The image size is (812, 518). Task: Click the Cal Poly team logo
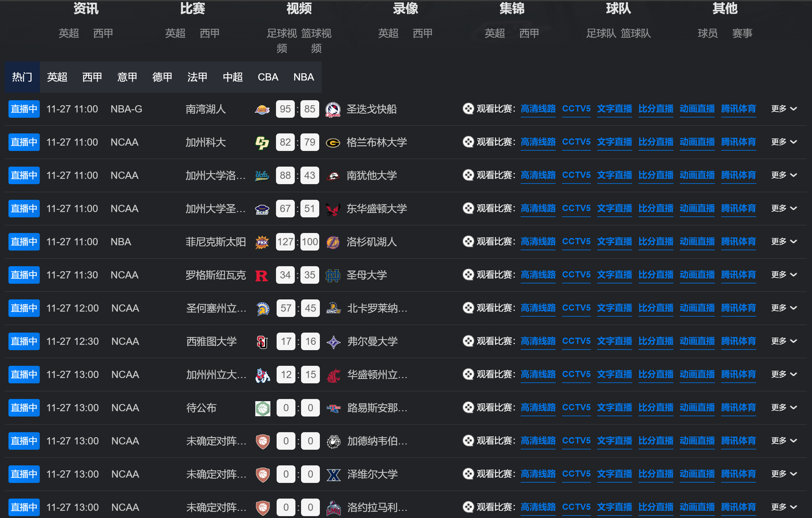click(x=262, y=142)
